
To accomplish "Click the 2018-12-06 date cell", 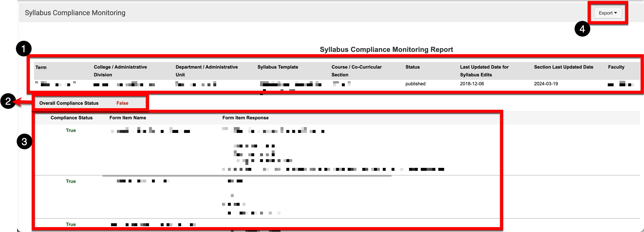I will (x=472, y=84).
